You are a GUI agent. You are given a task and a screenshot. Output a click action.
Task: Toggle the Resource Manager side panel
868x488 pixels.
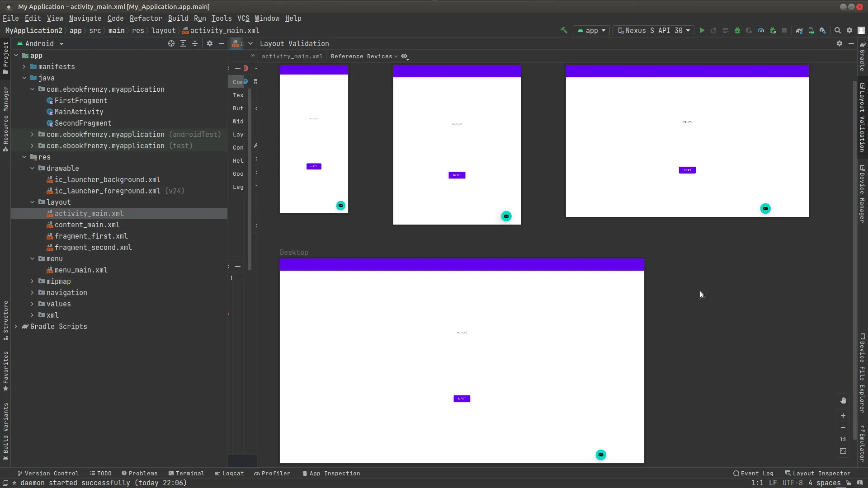tap(5, 119)
